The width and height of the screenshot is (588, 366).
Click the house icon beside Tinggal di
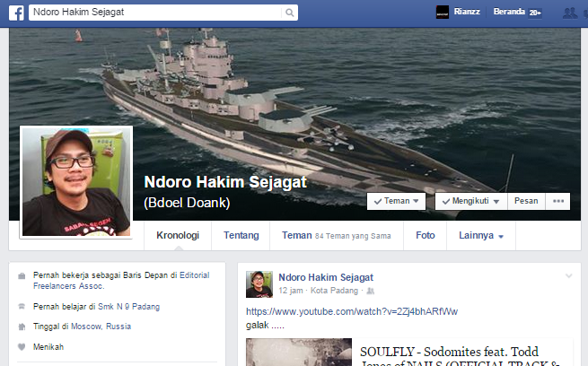click(22, 327)
